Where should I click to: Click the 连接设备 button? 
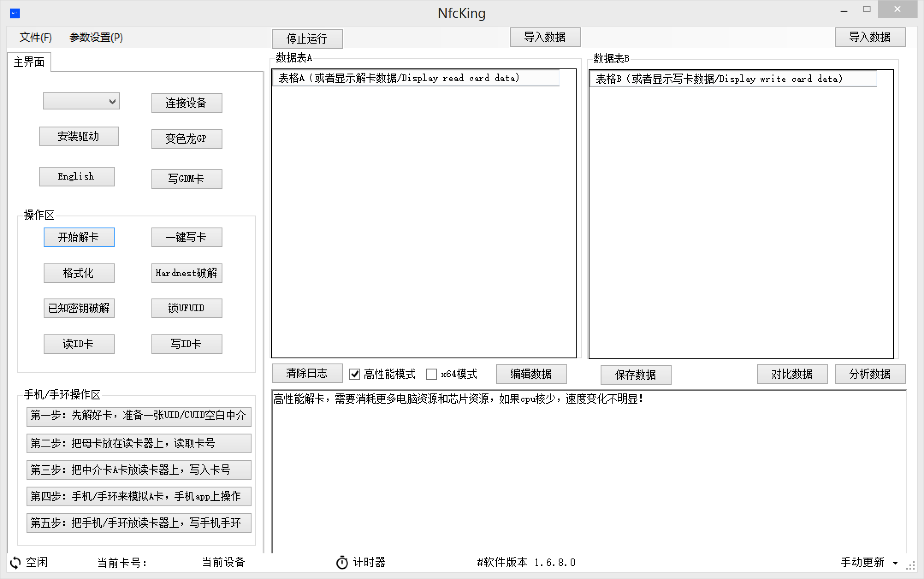[187, 103]
